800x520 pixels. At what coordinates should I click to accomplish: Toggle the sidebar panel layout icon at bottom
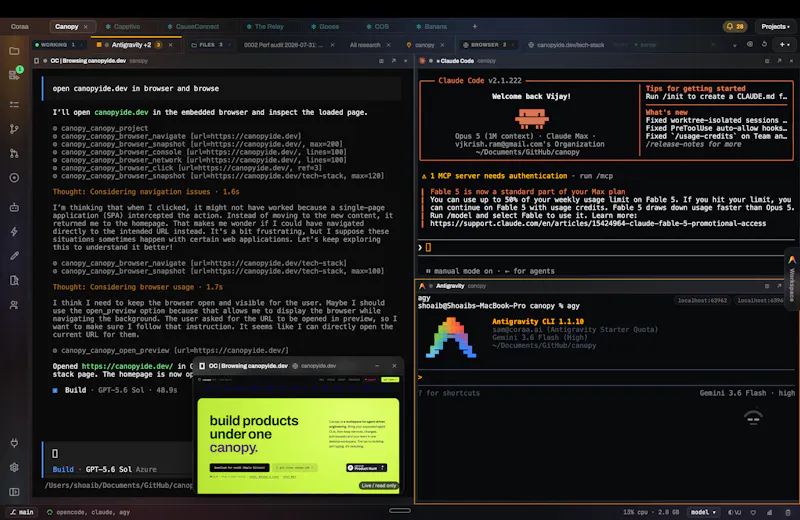[14, 492]
